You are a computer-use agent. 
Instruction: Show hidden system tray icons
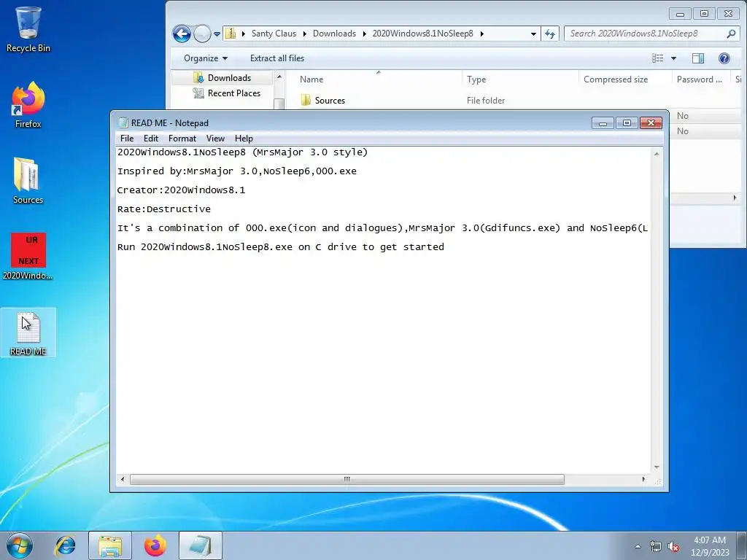(x=638, y=546)
